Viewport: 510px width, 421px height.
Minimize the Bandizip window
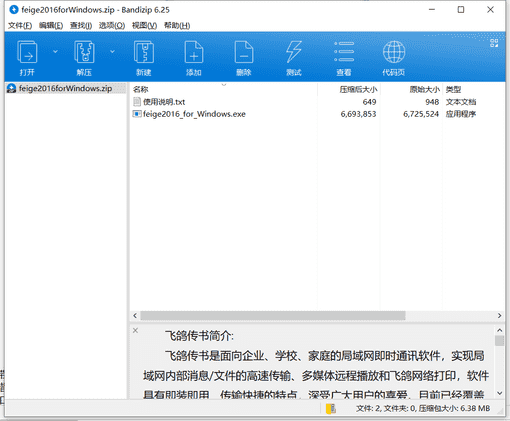pyautogui.click(x=432, y=10)
